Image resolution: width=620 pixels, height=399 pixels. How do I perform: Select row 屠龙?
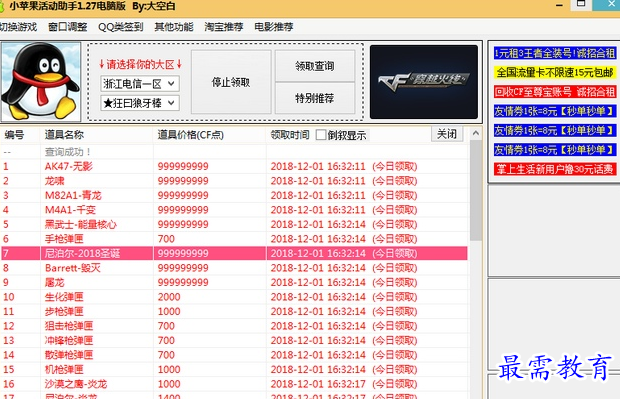pos(234,282)
